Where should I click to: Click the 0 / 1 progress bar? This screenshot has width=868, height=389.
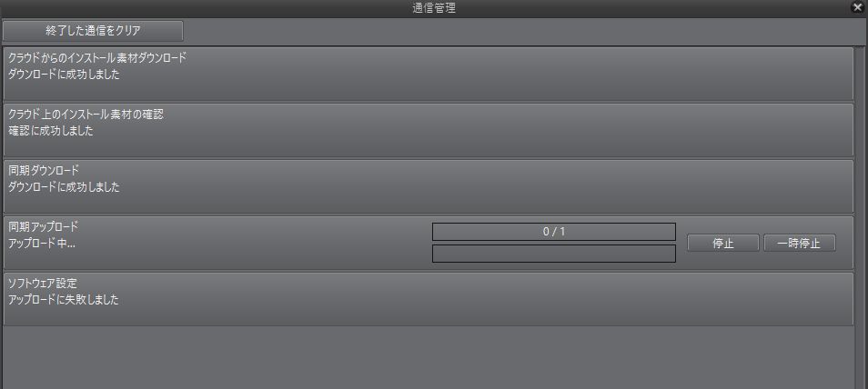(x=553, y=231)
